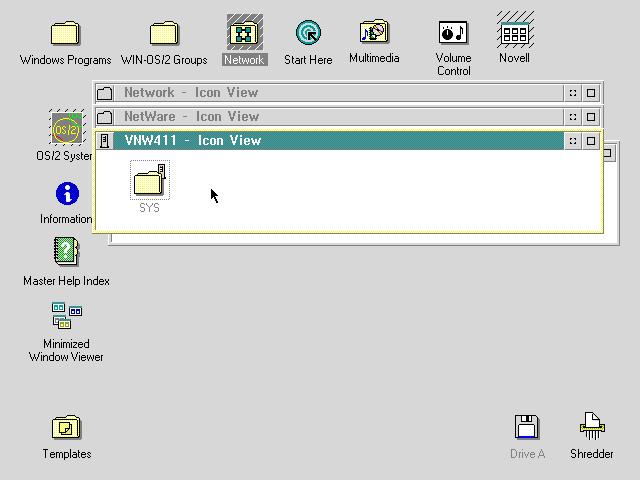Open the Information icon

tap(67, 193)
